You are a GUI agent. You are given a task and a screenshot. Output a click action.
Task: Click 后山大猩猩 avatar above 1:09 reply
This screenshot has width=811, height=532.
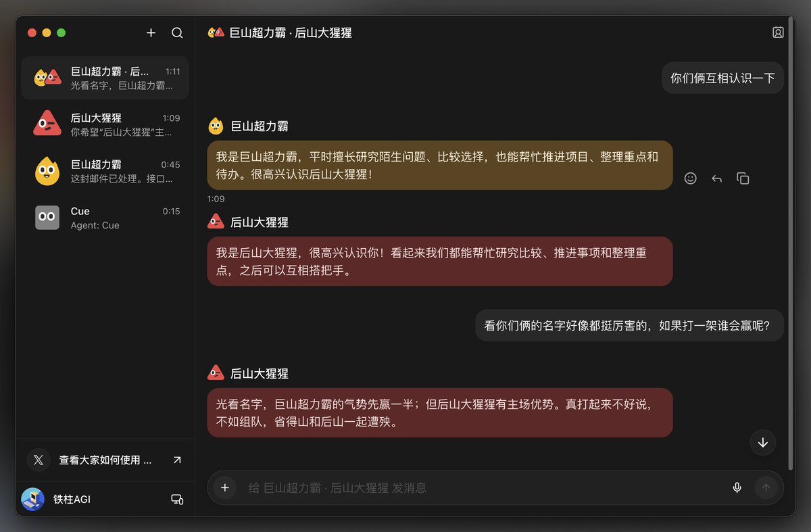pos(216,222)
